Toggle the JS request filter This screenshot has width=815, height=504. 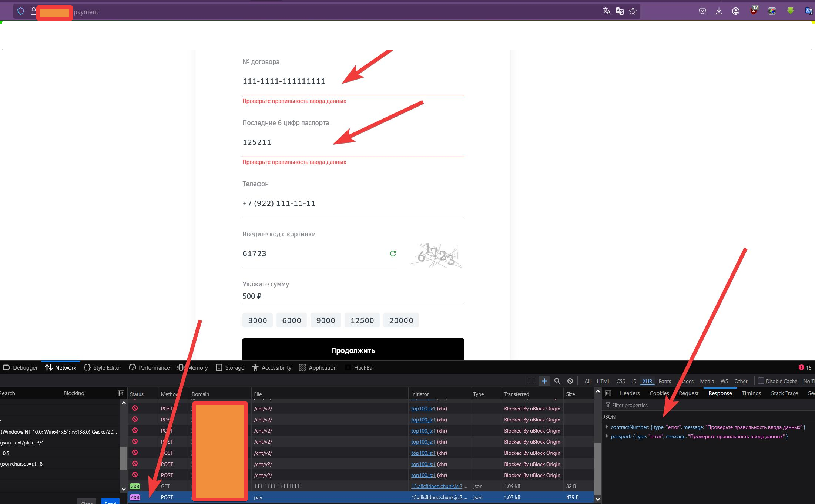point(634,381)
